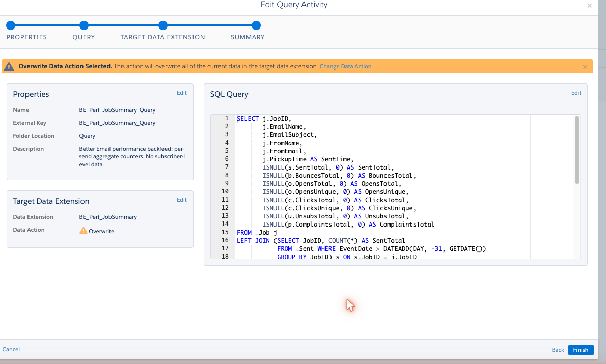Click SQL line 15 FROM _Job j
Screen dimensions: 606x364
[x=257, y=232]
